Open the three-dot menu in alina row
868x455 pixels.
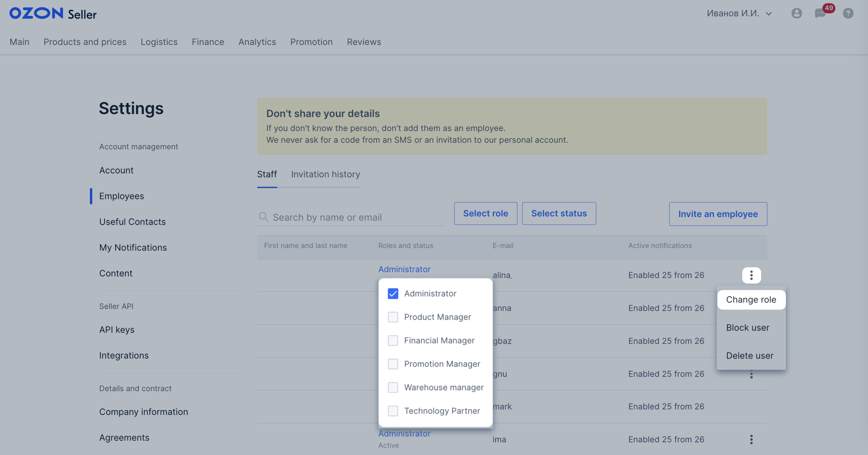(751, 275)
